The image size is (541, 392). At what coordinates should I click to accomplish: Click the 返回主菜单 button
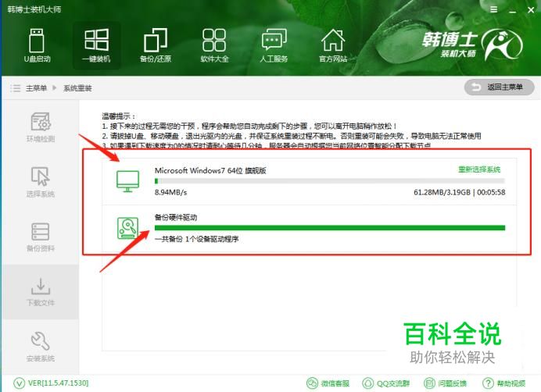pyautogui.click(x=499, y=87)
